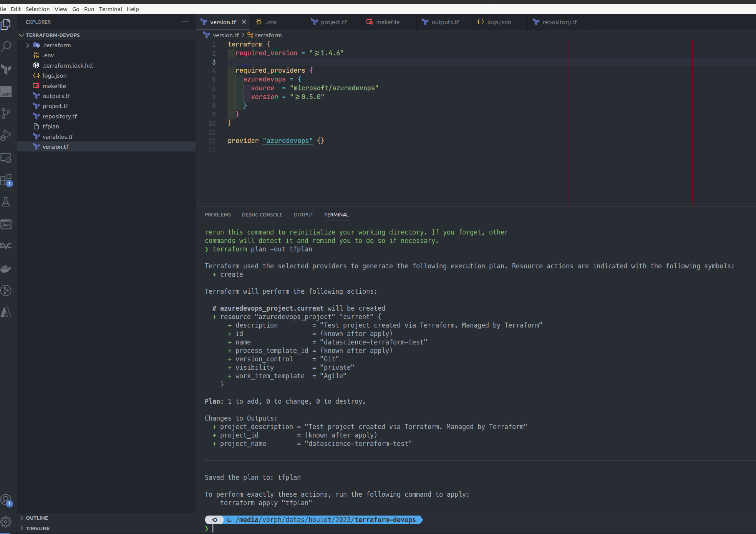The image size is (756, 534).
Task: Open the Thunder Client API panel
Action: point(6,224)
